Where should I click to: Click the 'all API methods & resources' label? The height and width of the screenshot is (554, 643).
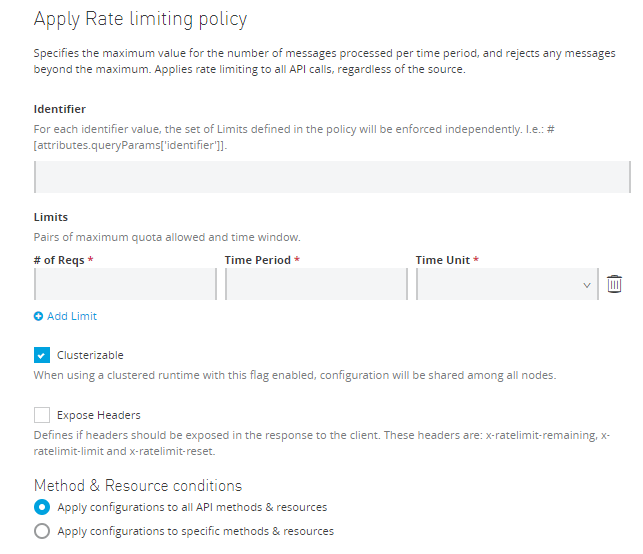(x=192, y=507)
